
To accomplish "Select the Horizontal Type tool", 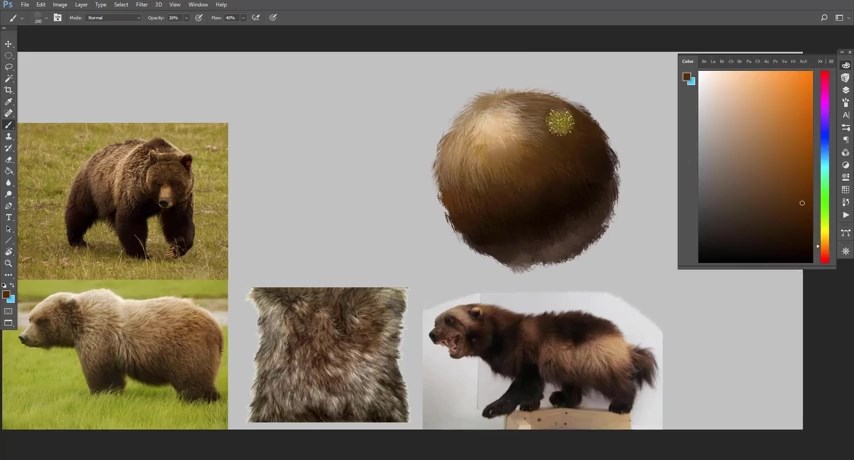I will coord(8,217).
